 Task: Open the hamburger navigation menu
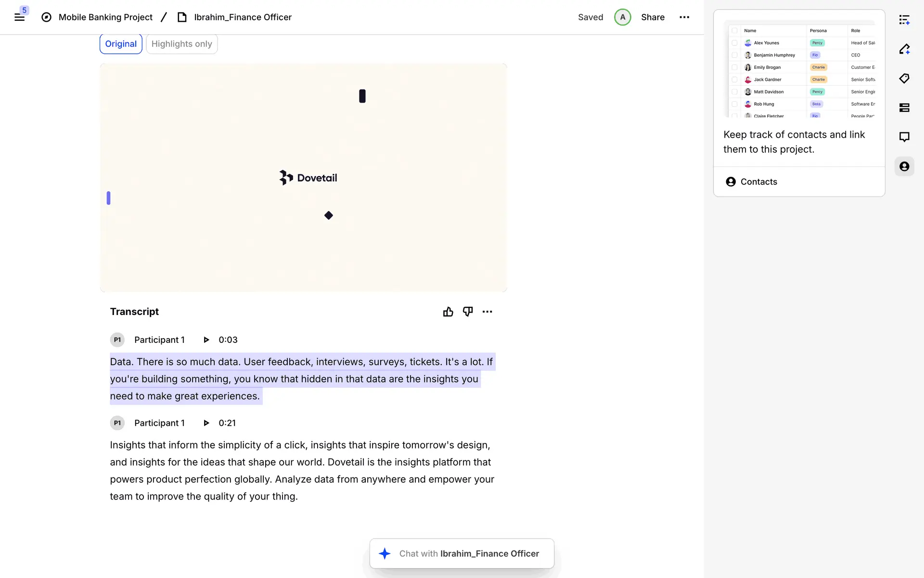tap(19, 17)
